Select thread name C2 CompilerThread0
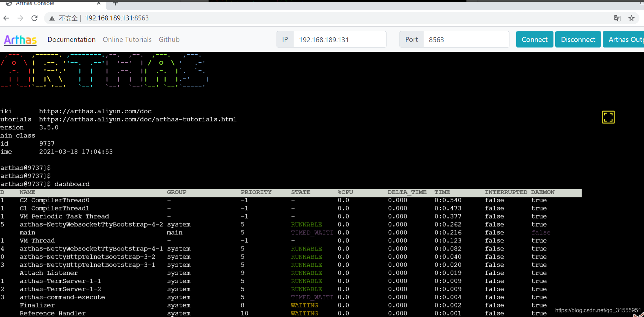The width and height of the screenshot is (644, 317). point(55,200)
